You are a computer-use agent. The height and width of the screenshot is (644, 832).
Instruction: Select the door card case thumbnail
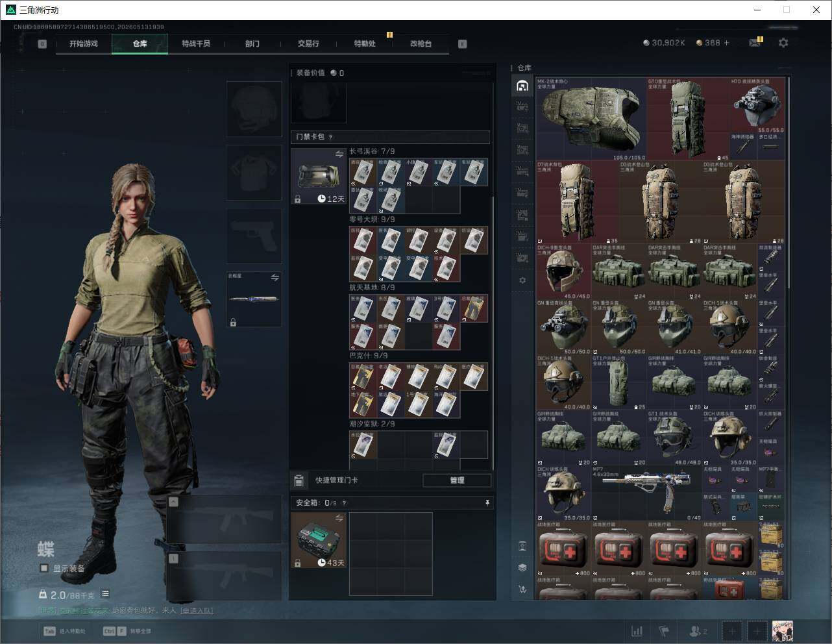click(x=319, y=177)
